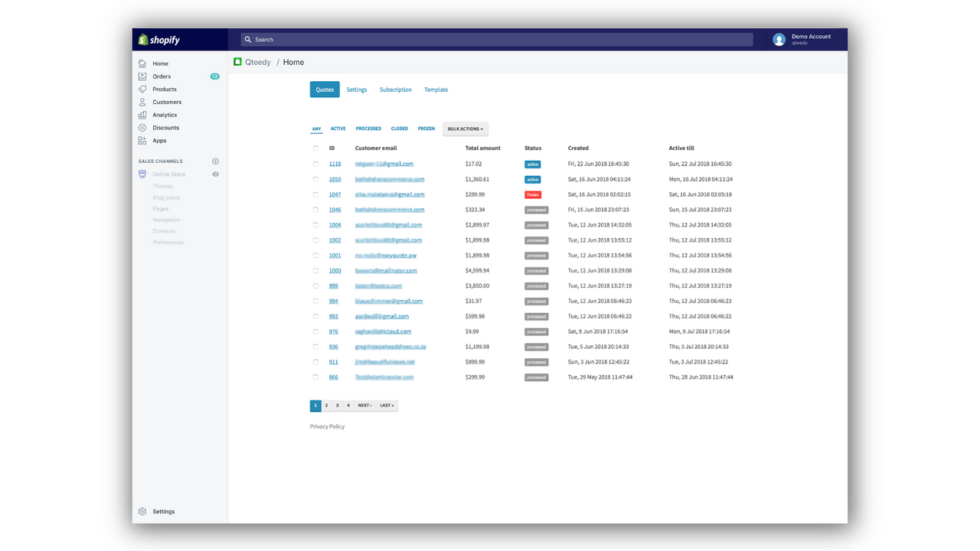Open the Subscription tab
Screen dimensions: 980x551
click(x=396, y=90)
